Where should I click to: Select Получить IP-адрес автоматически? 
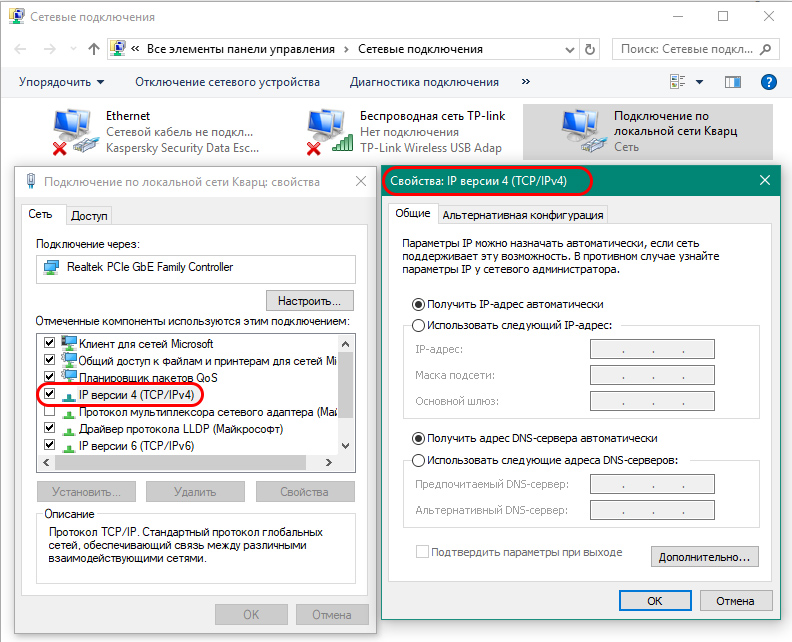(x=418, y=305)
